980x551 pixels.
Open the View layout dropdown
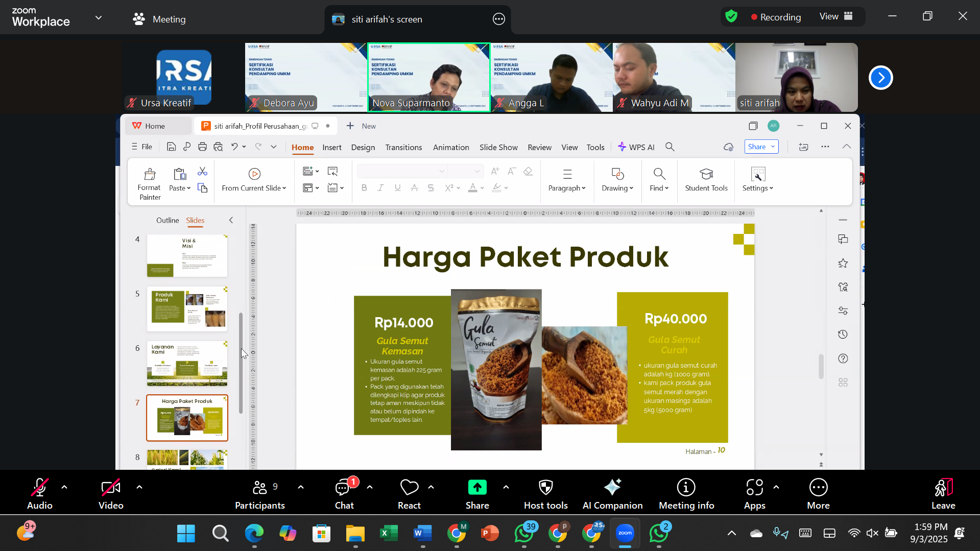(x=835, y=16)
